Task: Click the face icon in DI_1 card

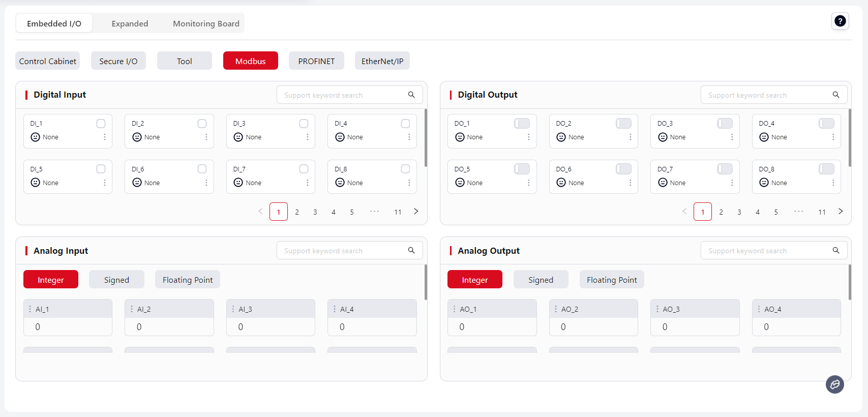Action: point(35,137)
